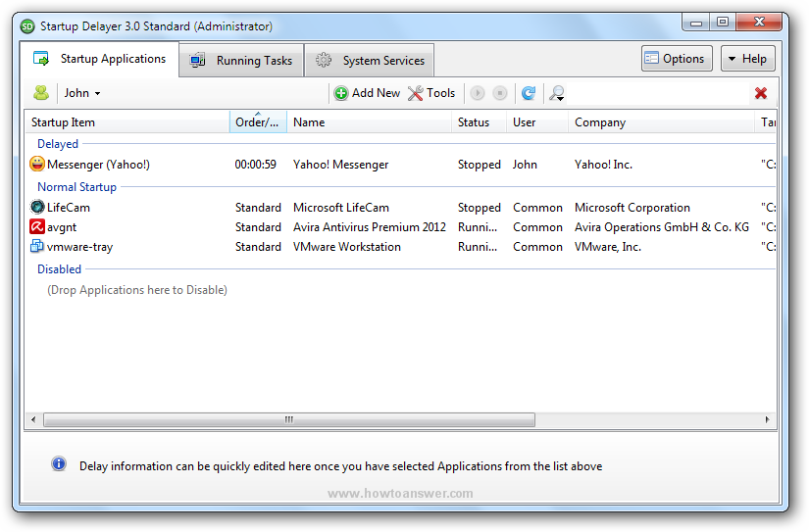Click the horizontal scrollbar thumb
Viewport: 809px width, 532px height.
(289, 419)
